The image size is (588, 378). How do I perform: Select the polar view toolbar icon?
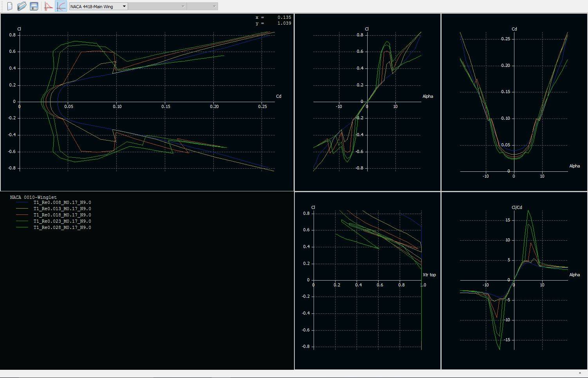[61, 6]
